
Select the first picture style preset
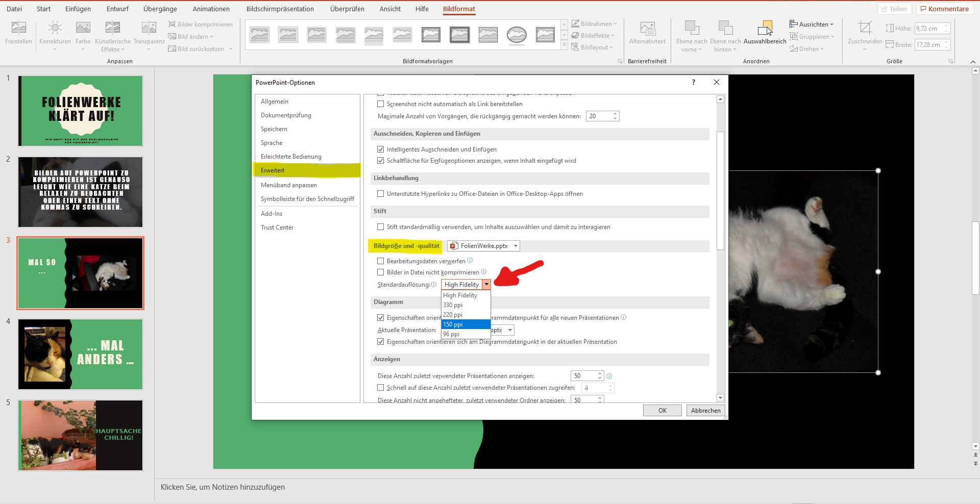pyautogui.click(x=259, y=35)
